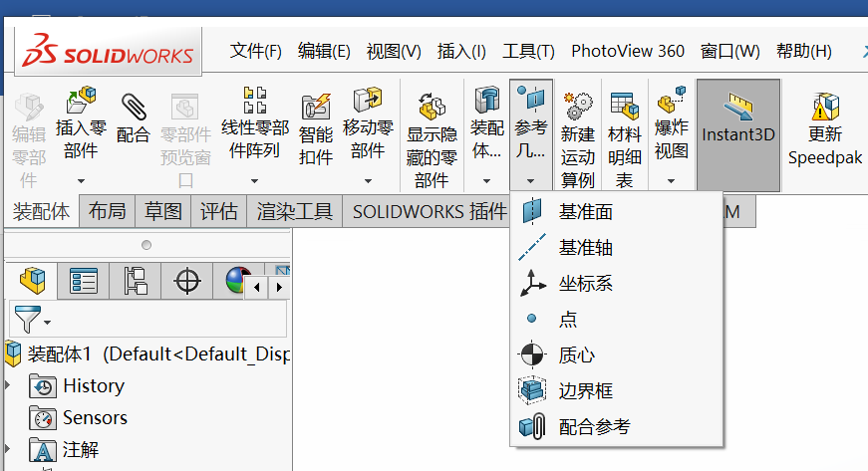
Task: Switch to the Evaluate (评估) tab
Action: (x=218, y=211)
